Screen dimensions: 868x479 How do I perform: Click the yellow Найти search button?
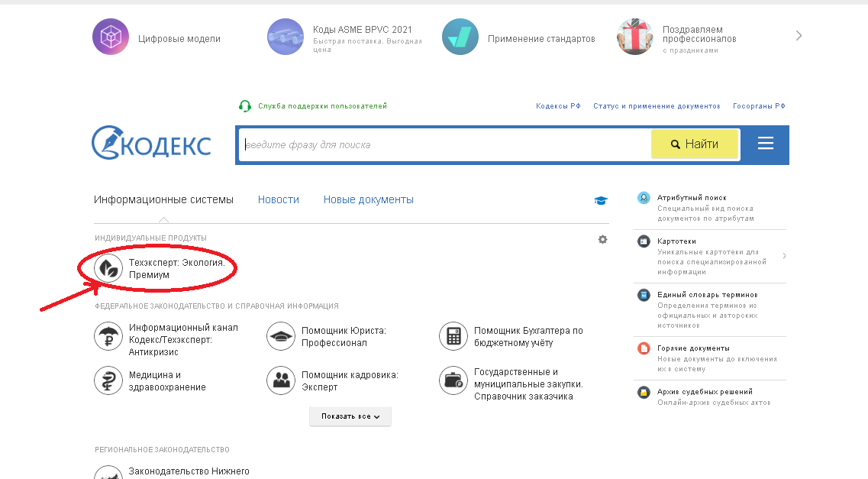click(695, 144)
